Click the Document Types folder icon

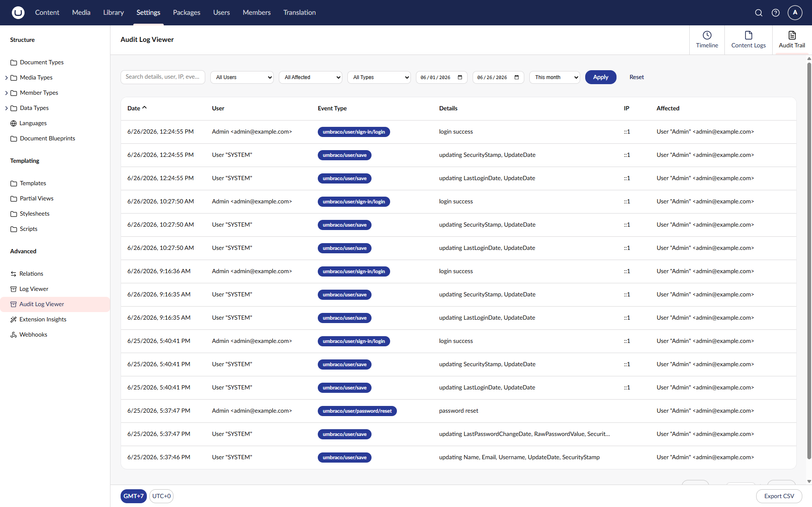pyautogui.click(x=14, y=63)
